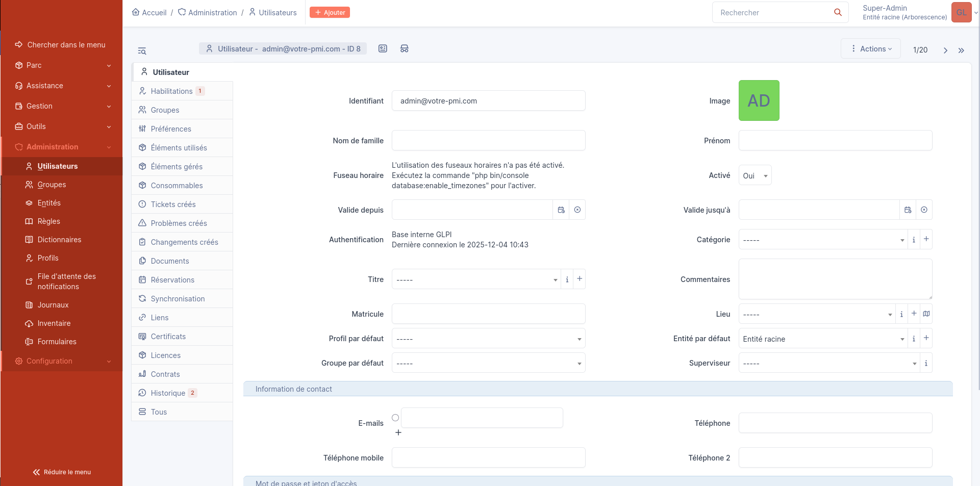Add a new Catégorie with plus icon
Viewport: 980px width, 486px height.
point(926,239)
